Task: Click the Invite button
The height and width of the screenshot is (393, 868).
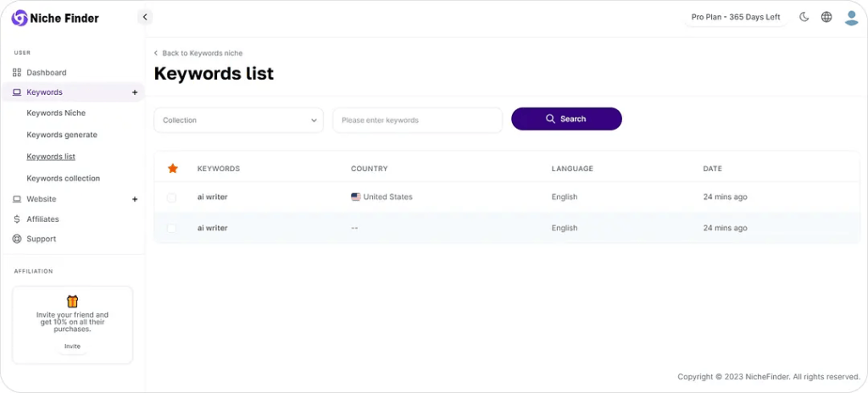Action: [72, 346]
